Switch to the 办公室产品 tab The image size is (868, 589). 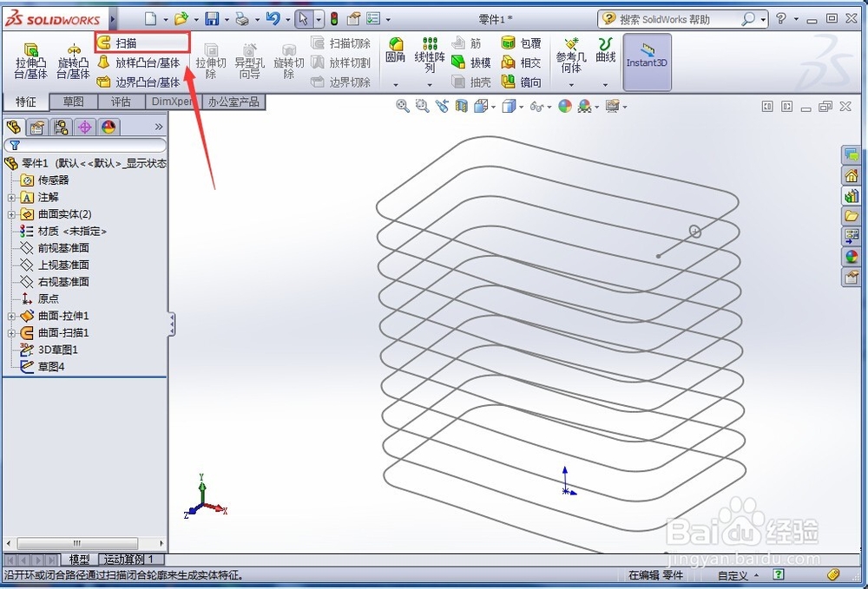[233, 101]
